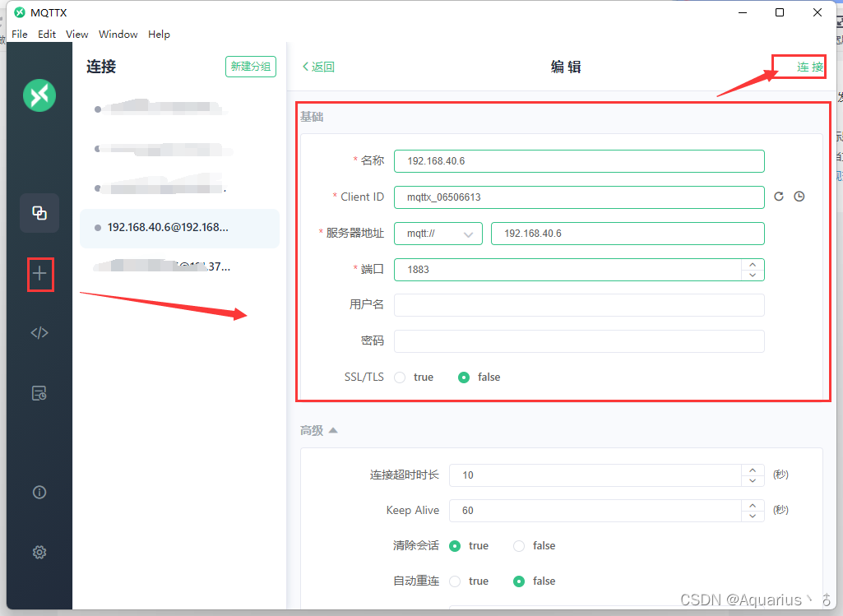Click the 密码 password field
Image resolution: width=843 pixels, height=616 pixels.
pos(579,341)
